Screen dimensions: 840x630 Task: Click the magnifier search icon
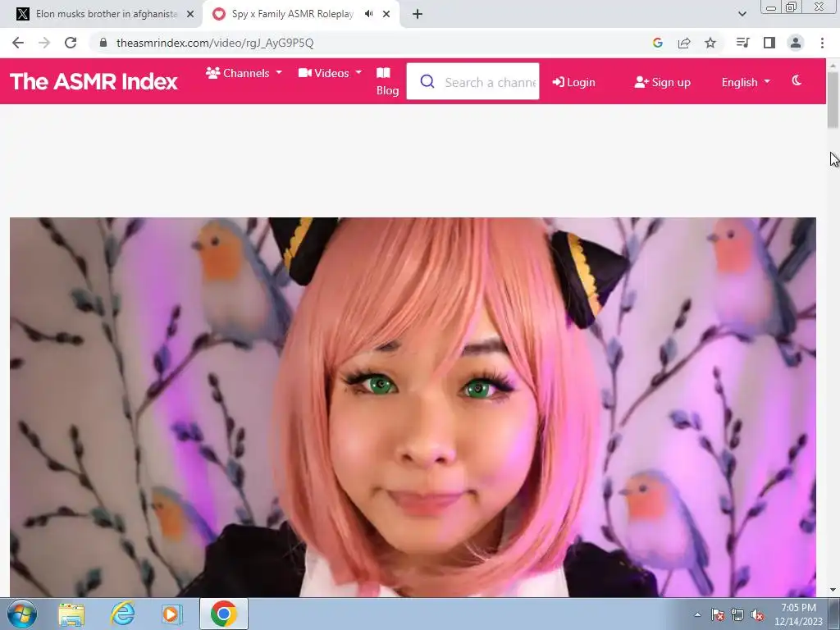pos(427,81)
